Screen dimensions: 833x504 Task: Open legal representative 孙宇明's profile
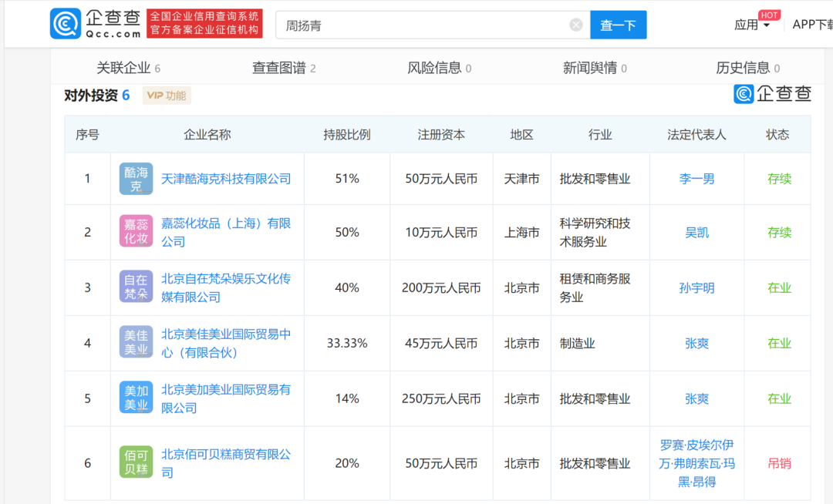coord(697,287)
